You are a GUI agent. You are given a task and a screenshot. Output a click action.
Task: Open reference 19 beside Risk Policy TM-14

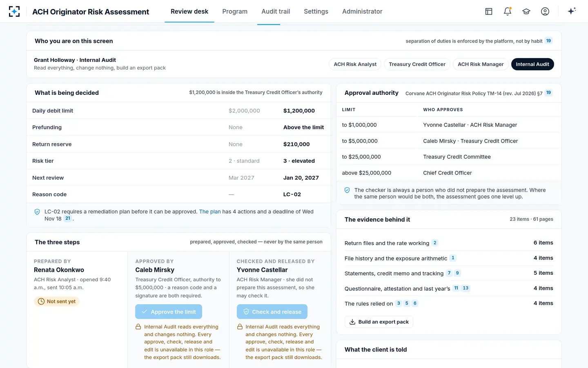[x=548, y=93]
